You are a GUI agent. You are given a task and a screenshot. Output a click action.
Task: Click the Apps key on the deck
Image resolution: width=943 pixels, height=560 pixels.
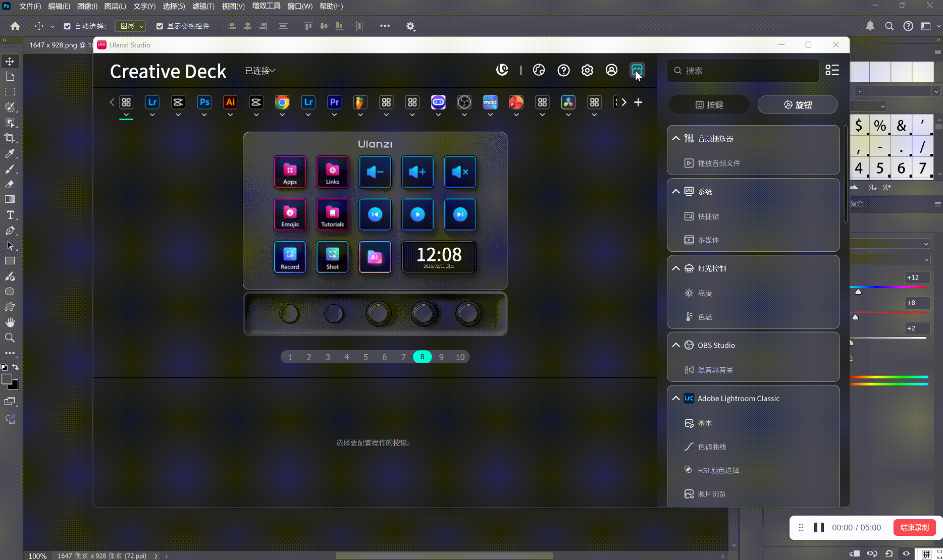(290, 172)
